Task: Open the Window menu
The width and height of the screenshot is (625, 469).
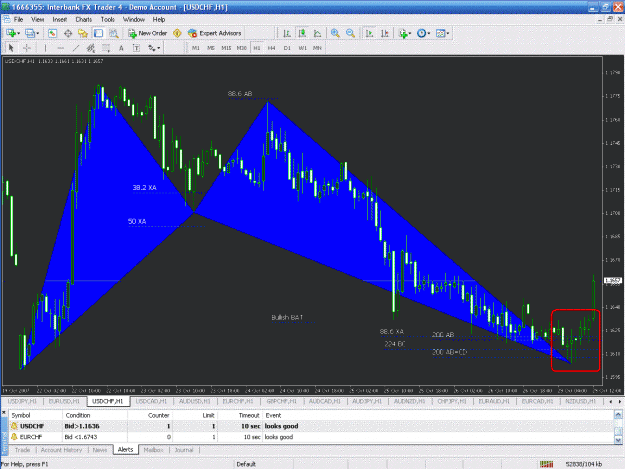Action: point(134,20)
